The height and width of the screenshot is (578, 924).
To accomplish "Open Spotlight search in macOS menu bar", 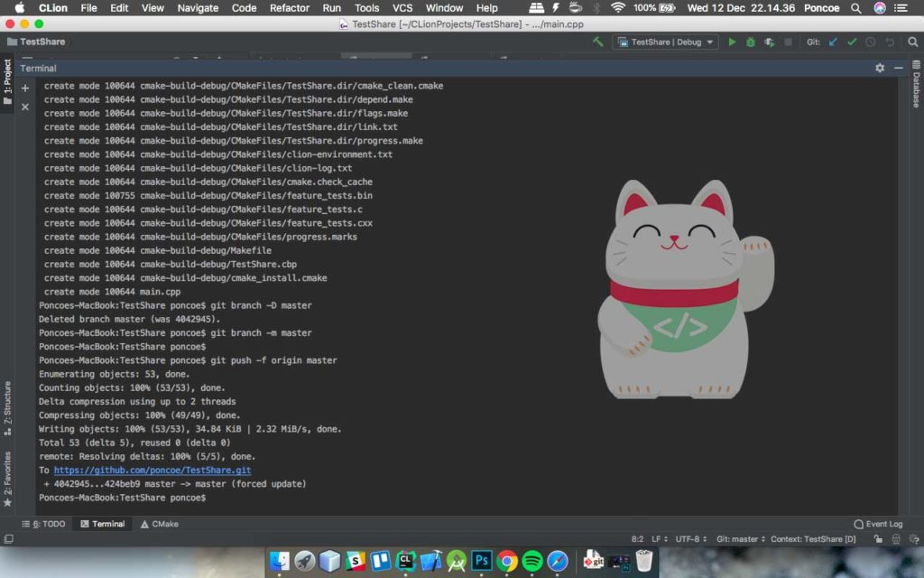I will coord(855,8).
